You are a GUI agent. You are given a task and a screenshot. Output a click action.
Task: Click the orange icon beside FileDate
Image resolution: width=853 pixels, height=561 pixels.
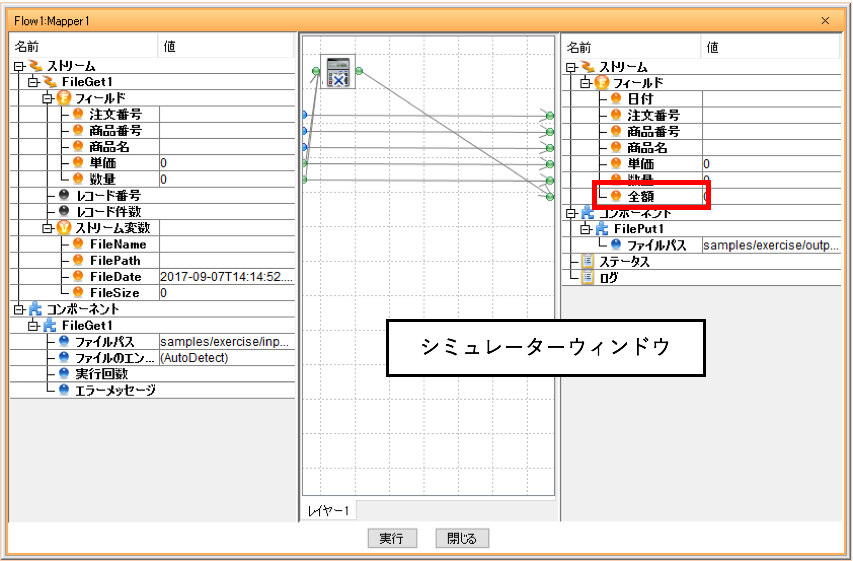pos(78,276)
